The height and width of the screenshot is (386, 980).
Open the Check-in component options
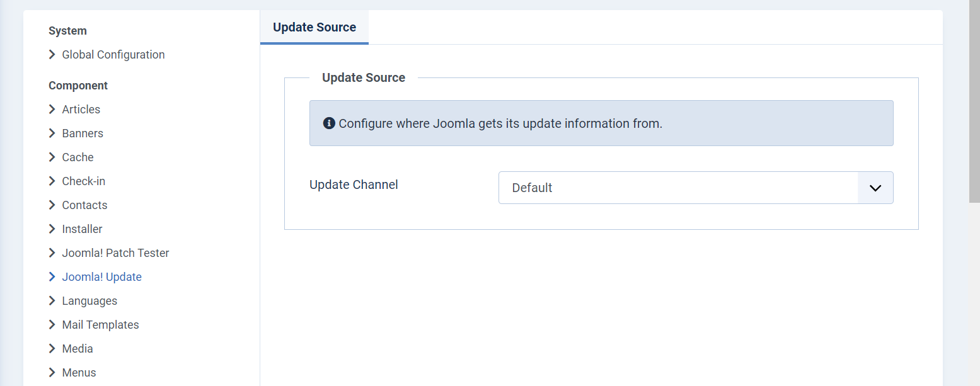pyautogui.click(x=84, y=181)
